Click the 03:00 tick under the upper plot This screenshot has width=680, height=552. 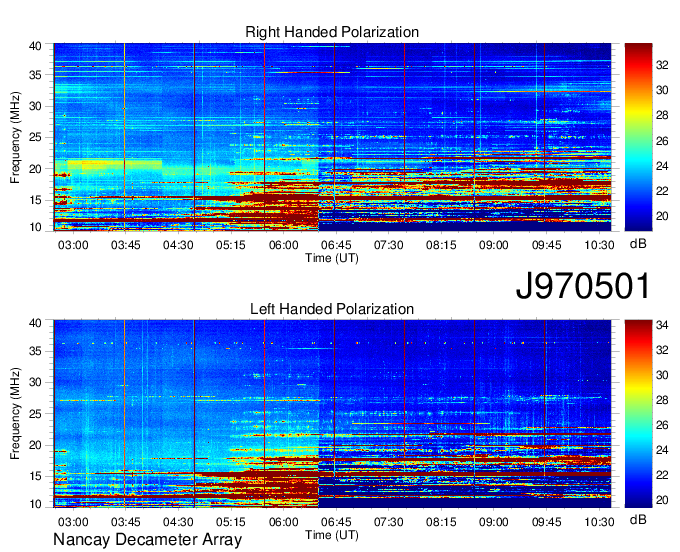pos(73,245)
